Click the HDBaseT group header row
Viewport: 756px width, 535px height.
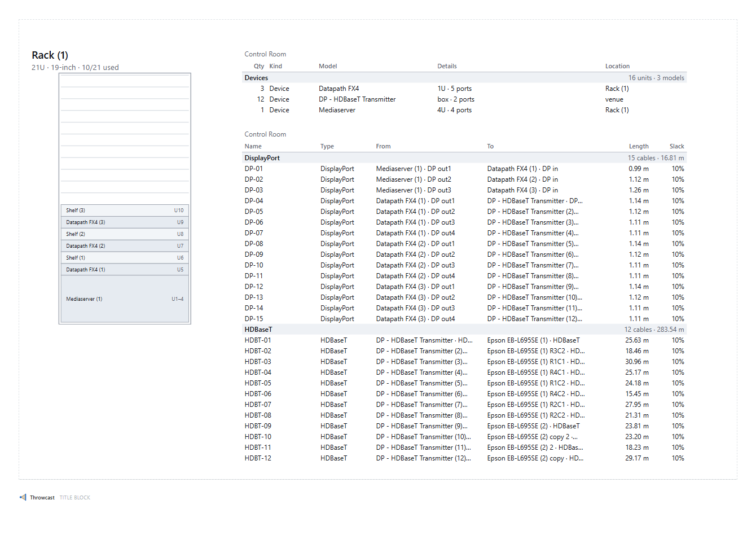click(x=464, y=330)
